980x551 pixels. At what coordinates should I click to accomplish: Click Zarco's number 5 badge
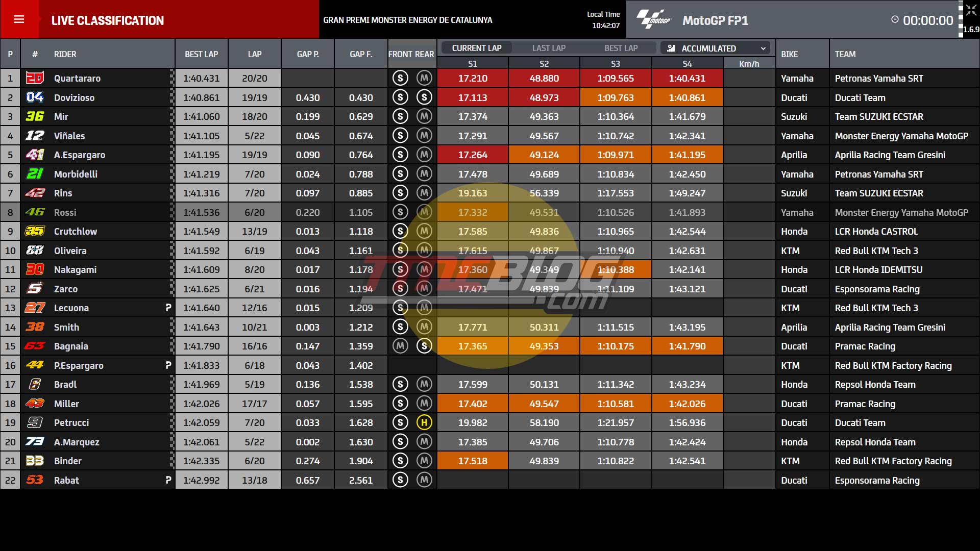click(35, 288)
